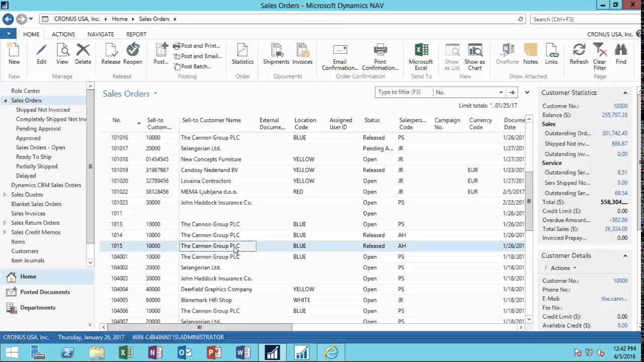Select Deerfield Graphics Company row

click(312, 289)
